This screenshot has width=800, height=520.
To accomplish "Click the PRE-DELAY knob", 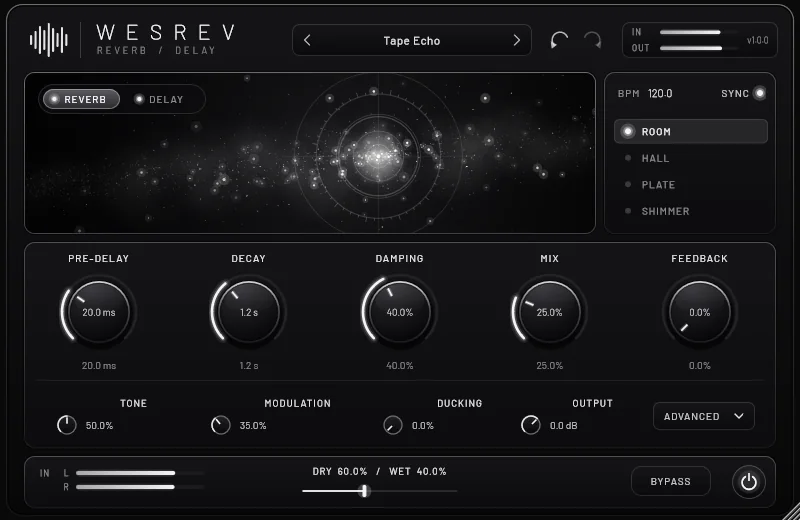I will pos(98,312).
